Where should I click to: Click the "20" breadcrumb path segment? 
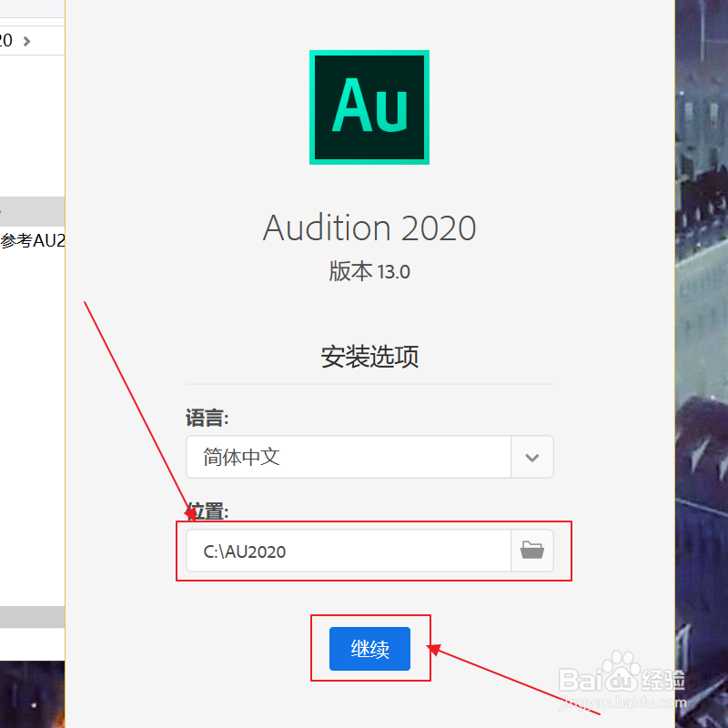tap(6, 41)
